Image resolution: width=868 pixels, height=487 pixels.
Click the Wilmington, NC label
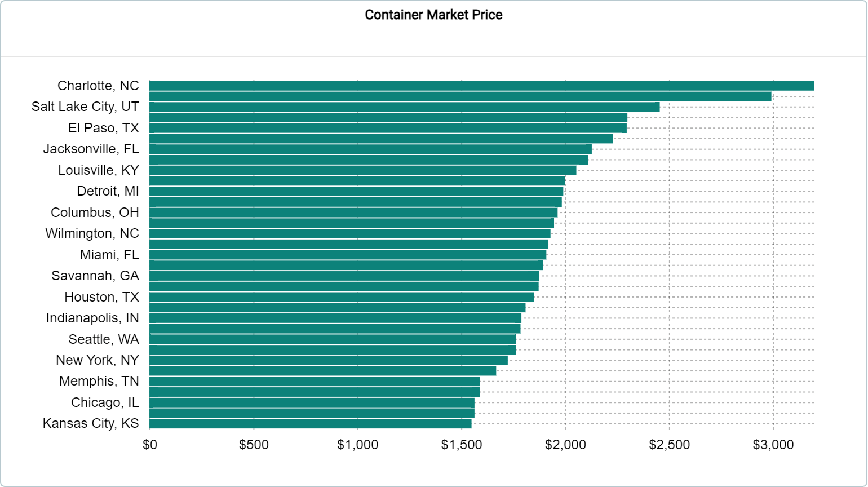92,233
